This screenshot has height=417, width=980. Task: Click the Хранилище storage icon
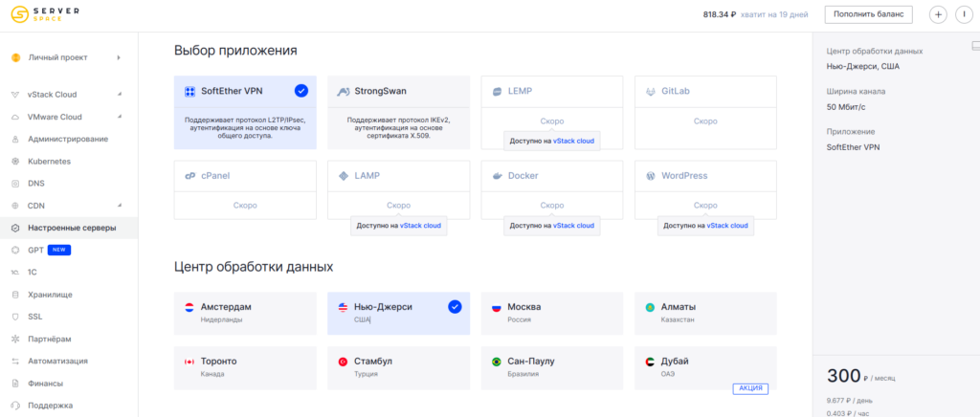[x=15, y=295]
